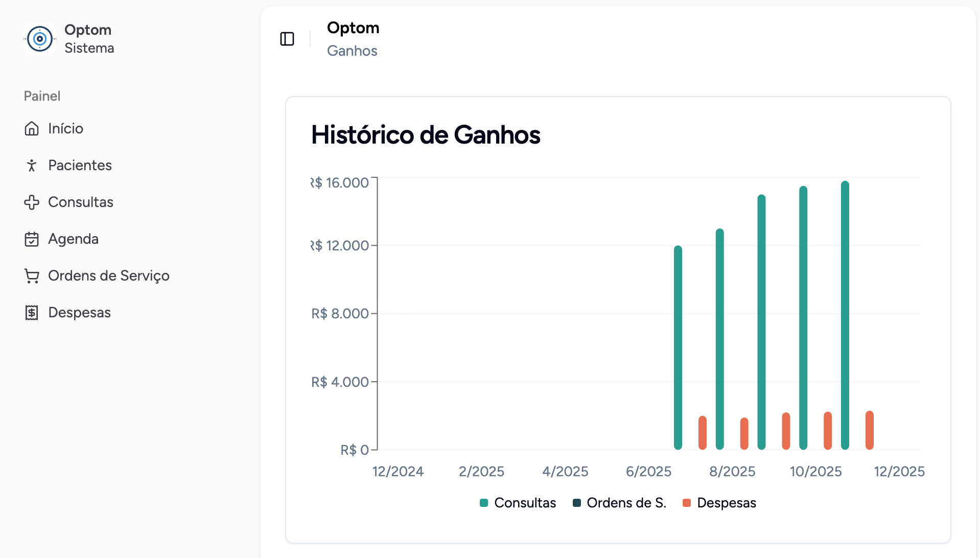The height and width of the screenshot is (558, 980).
Task: Click the green Consultas legend swatch
Action: click(484, 503)
